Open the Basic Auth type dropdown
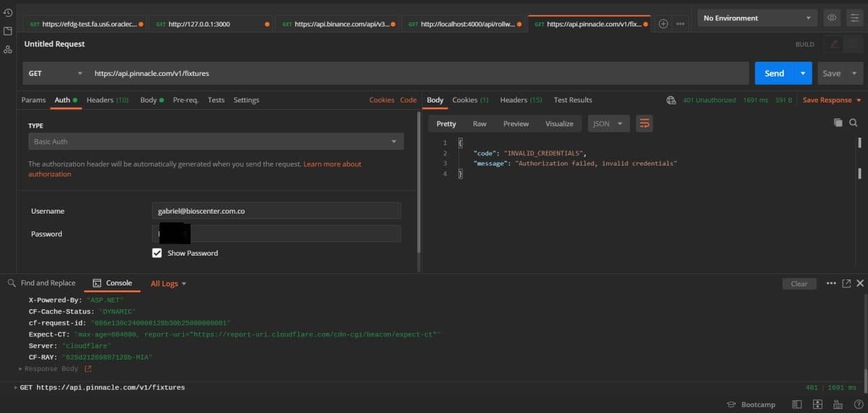Image resolution: width=868 pixels, height=413 pixels. pyautogui.click(x=216, y=142)
